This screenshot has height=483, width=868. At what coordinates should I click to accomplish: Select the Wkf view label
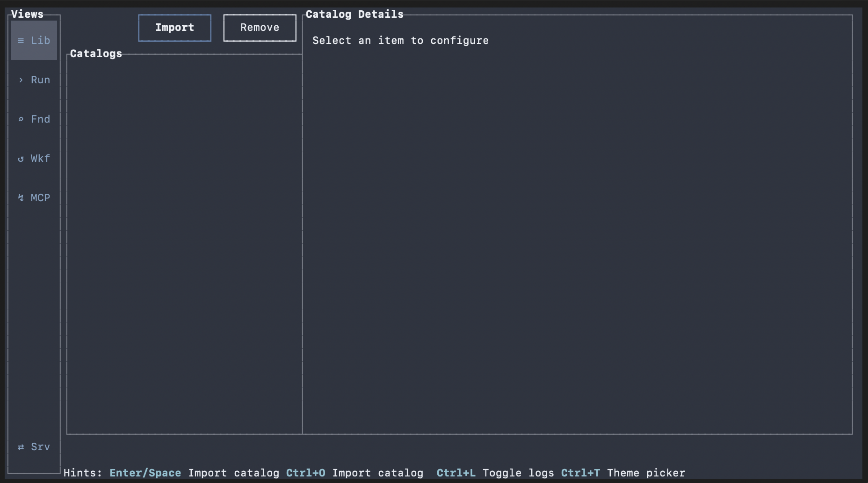point(40,159)
